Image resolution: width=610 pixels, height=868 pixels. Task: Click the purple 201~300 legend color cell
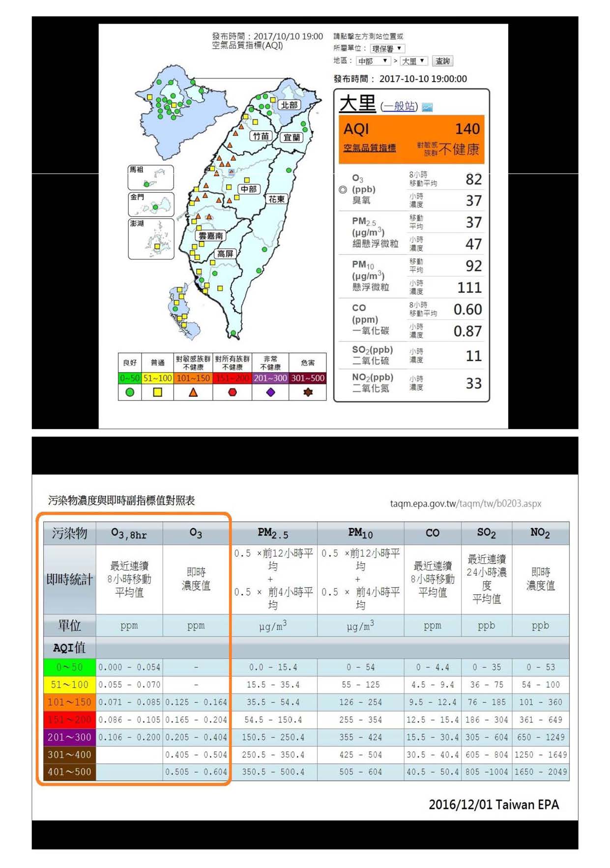pos(270,378)
